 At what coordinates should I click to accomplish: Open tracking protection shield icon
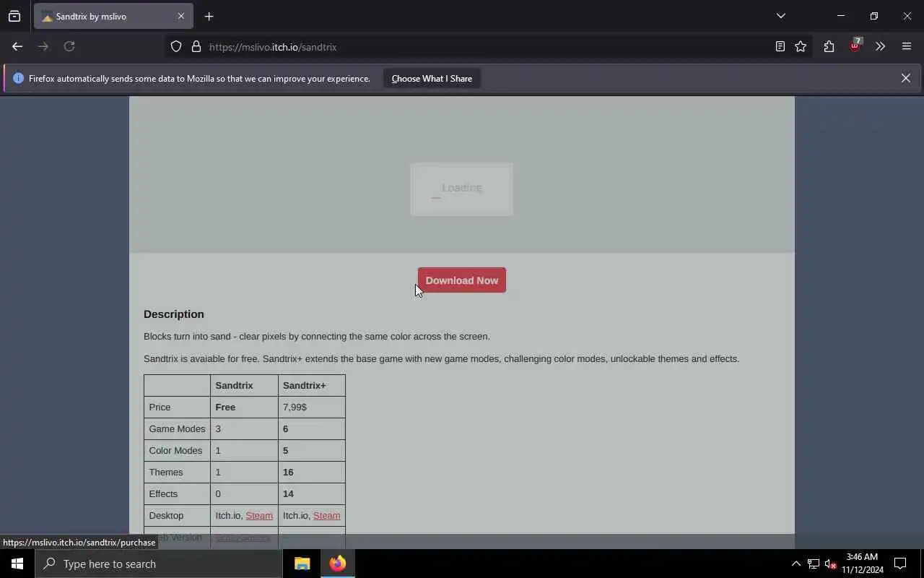click(x=176, y=47)
